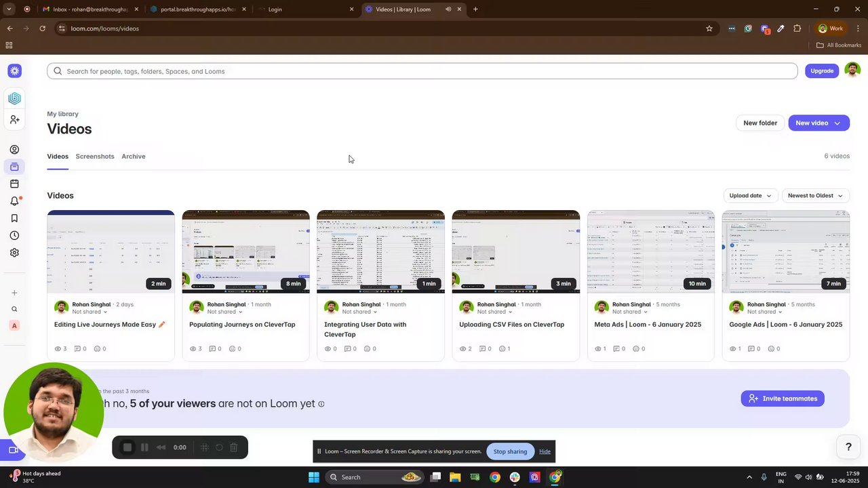
Task: Open the profile icon in left sidebar
Action: point(14,150)
